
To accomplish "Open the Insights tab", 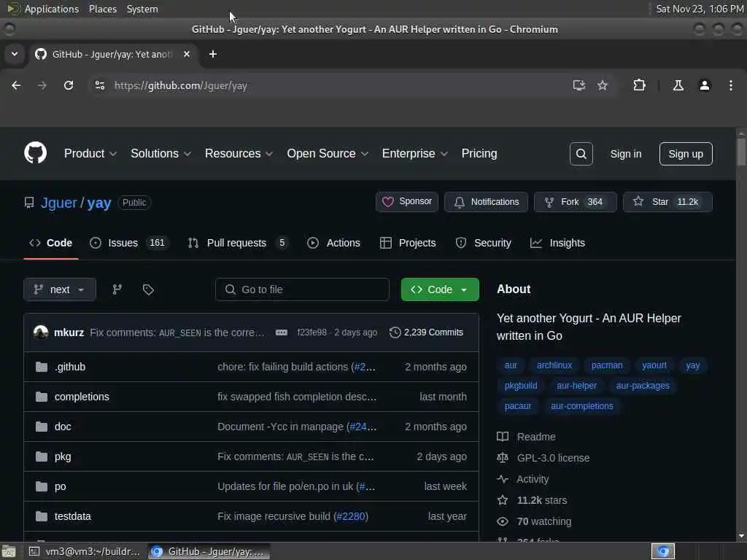I will (557, 243).
